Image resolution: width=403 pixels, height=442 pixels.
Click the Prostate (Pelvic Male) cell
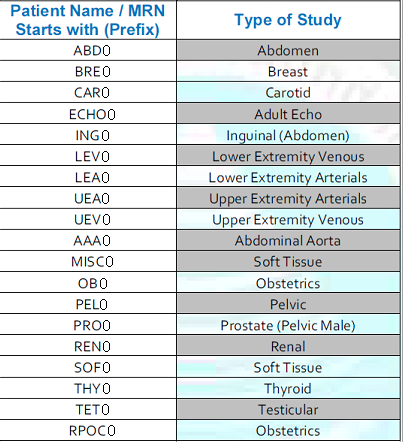pos(288,325)
